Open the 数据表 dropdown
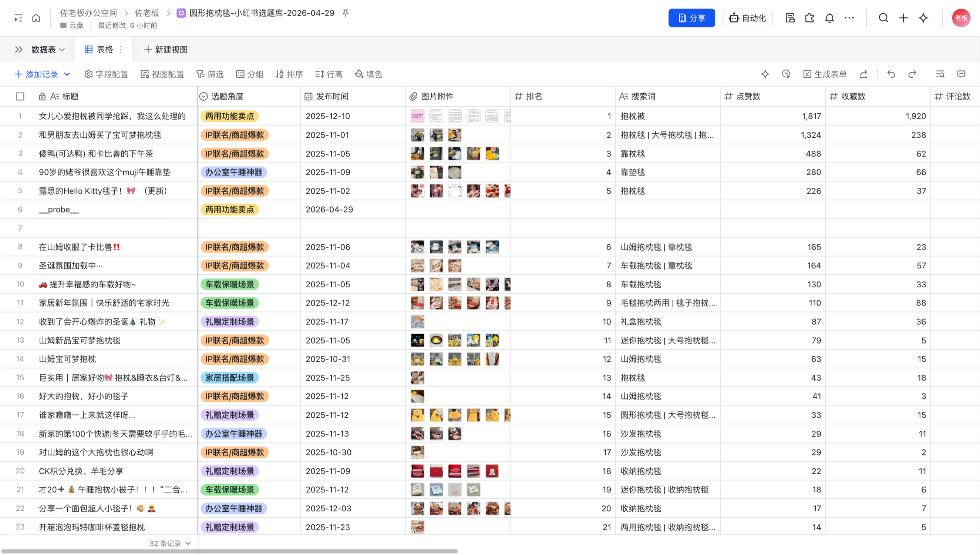Image resolution: width=980 pixels, height=555 pixels. tap(48, 50)
